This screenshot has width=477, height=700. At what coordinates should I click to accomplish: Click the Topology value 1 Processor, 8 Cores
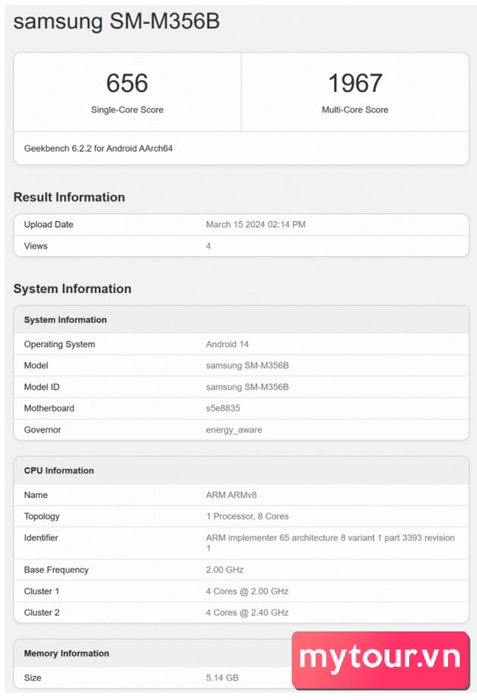tap(247, 516)
